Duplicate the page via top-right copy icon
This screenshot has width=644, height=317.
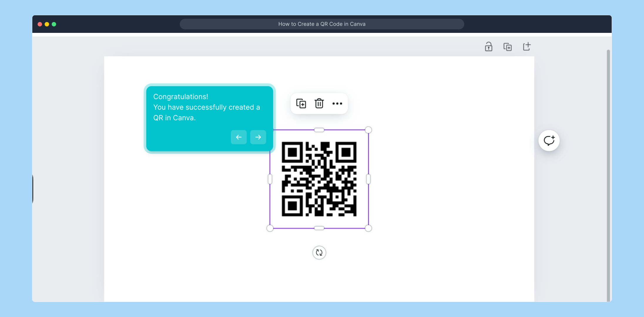[x=508, y=47]
